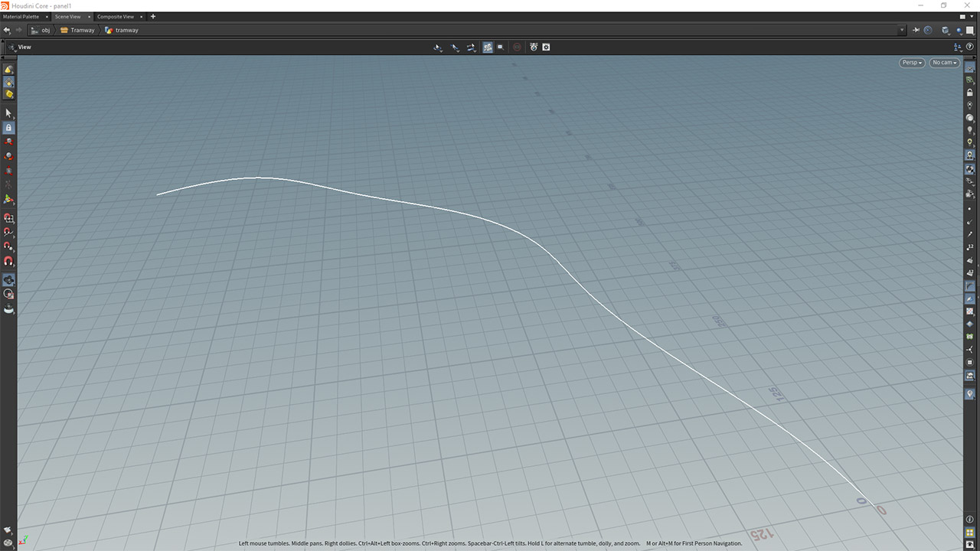The height and width of the screenshot is (551, 980).
Task: Select the dynamics selection mode icon
Action: pyautogui.click(x=8, y=94)
